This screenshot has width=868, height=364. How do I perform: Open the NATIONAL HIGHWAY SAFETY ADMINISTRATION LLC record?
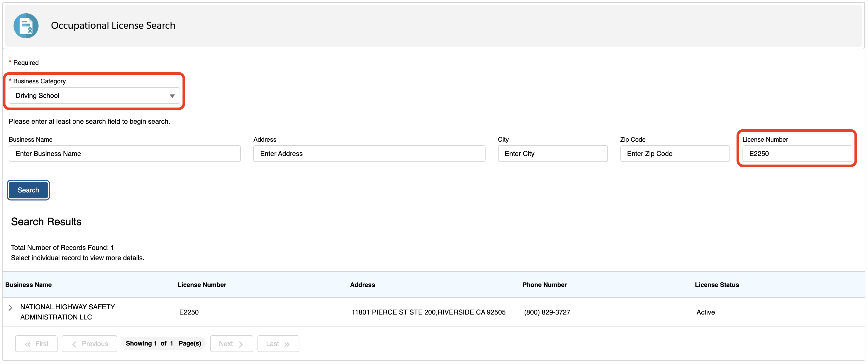(67, 312)
